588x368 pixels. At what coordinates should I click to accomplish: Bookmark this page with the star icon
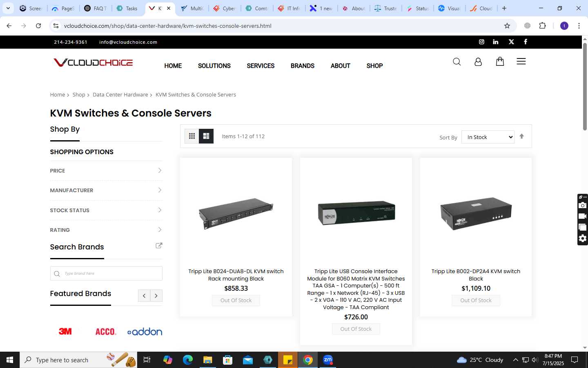coord(507,26)
